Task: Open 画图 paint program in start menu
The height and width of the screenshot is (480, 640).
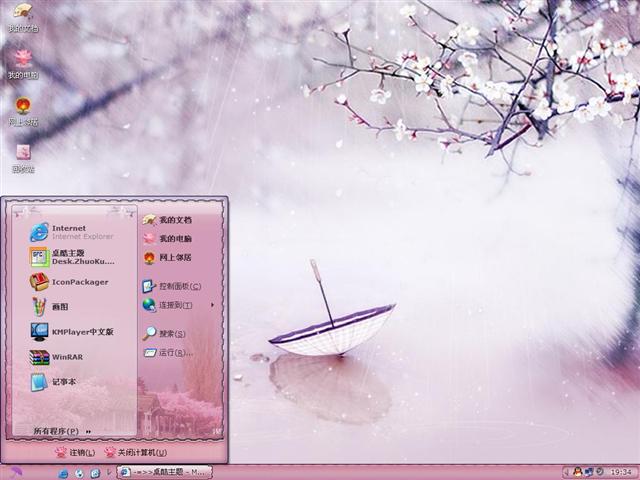Action: pyautogui.click(x=50, y=307)
